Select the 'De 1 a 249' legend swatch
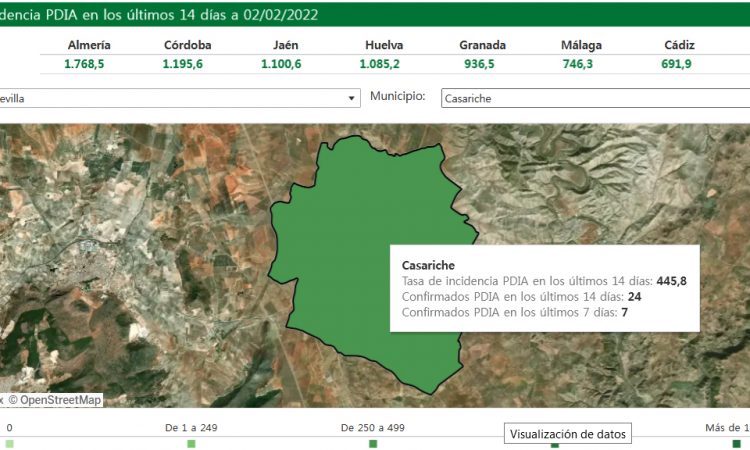 (191, 443)
